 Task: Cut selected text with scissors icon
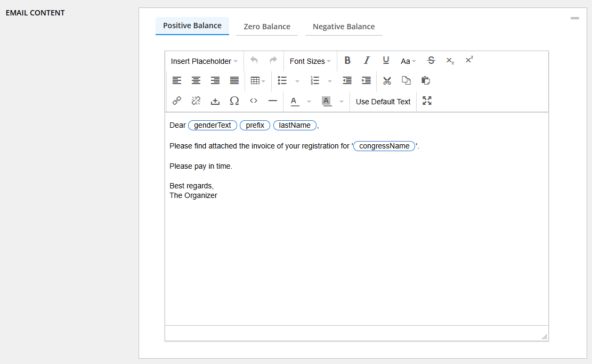pos(387,81)
